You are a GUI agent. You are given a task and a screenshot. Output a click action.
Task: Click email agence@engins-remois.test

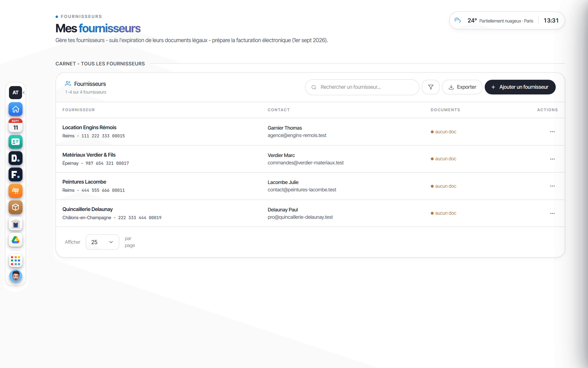(x=297, y=135)
